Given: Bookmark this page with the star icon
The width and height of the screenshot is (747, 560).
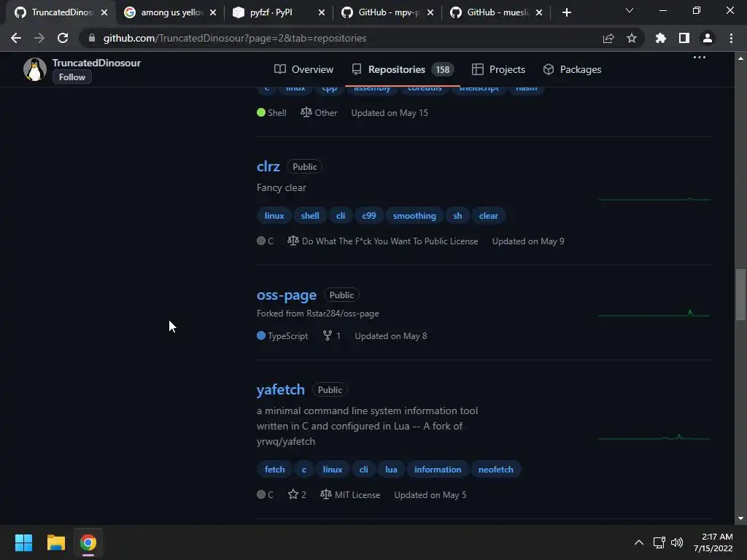Looking at the screenshot, I should [632, 38].
